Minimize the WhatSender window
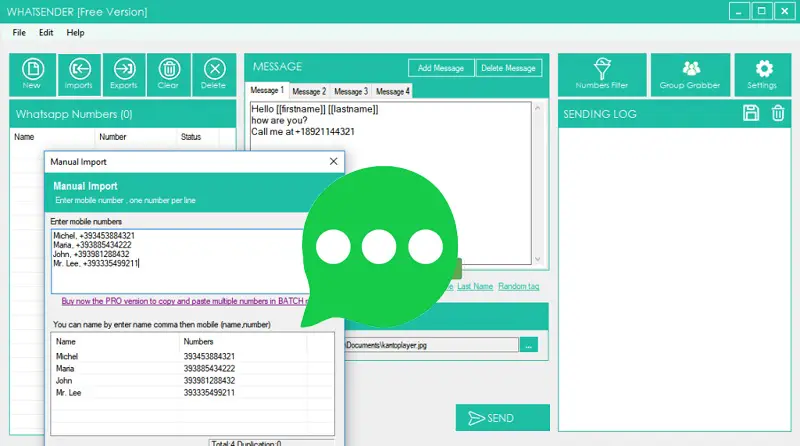The width and height of the screenshot is (800, 446). [x=739, y=11]
